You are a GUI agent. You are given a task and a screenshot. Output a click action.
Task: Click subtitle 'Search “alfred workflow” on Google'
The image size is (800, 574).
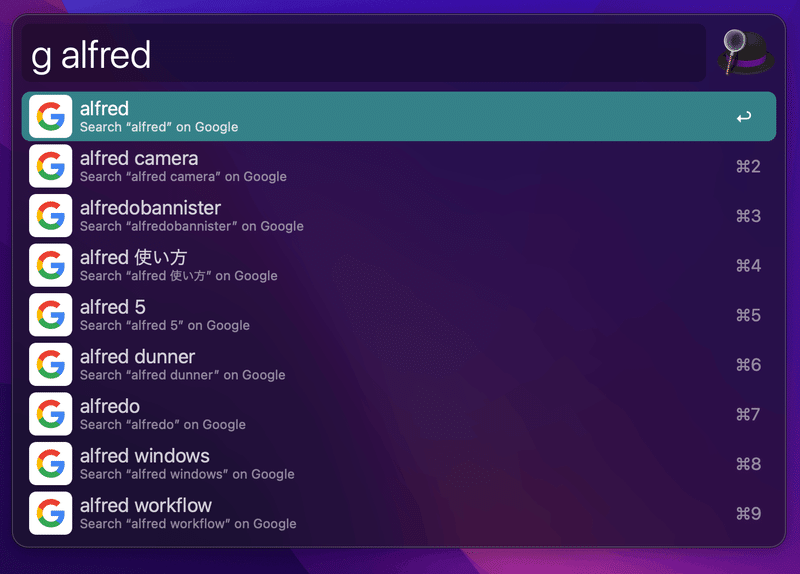point(188,524)
